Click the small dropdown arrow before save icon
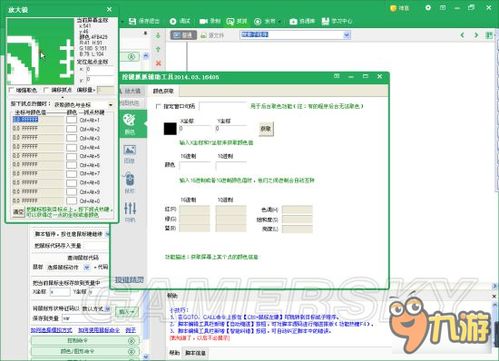Image resolution: width=499 pixels, height=361 pixels. pos(123,22)
